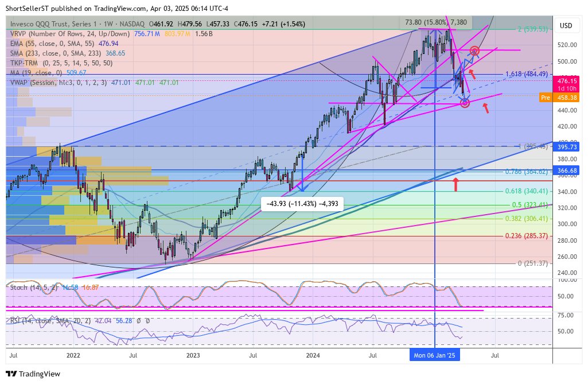Click the lower red target circle marker
588x384 pixels.
(465, 103)
